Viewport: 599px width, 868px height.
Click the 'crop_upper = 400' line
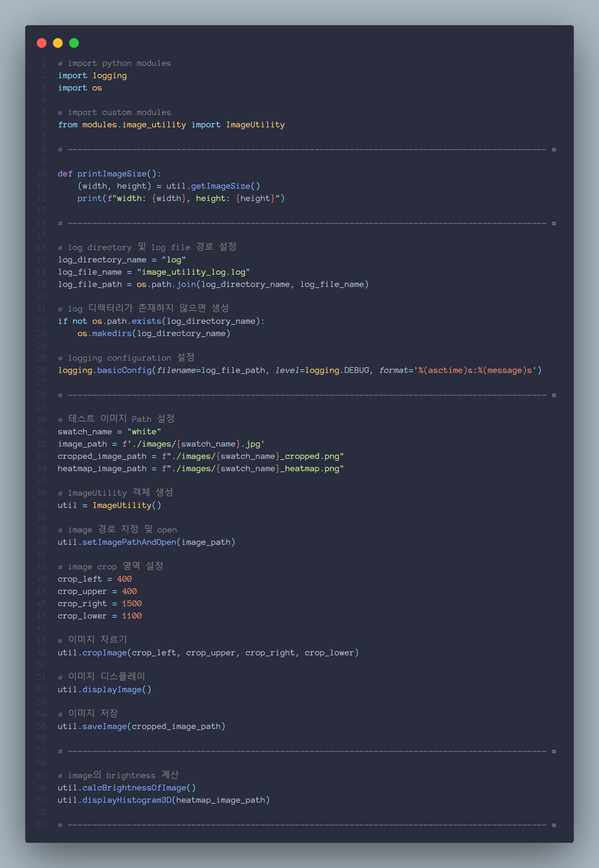[x=97, y=591]
